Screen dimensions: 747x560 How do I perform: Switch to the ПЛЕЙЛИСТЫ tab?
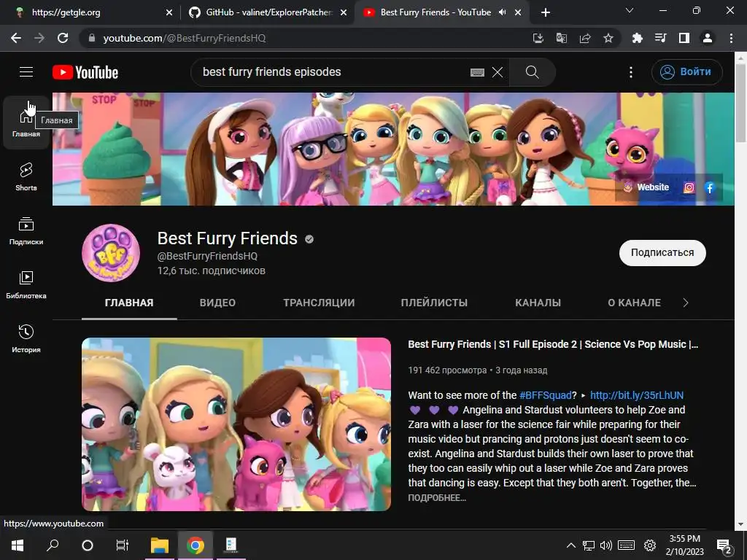434,303
